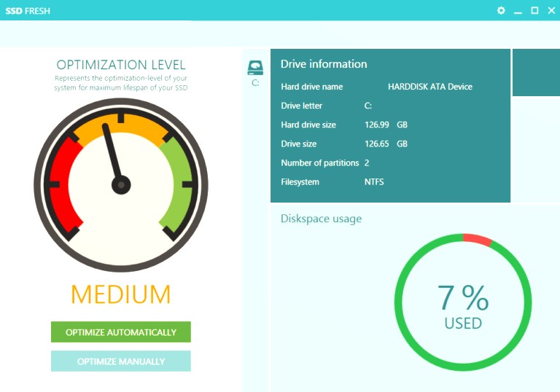Click the SSD FRESH title logo
The width and height of the screenshot is (560, 392).
click(28, 11)
